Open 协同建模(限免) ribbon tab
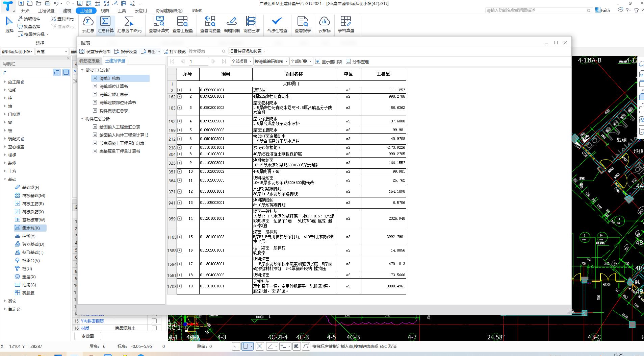 pos(169,10)
